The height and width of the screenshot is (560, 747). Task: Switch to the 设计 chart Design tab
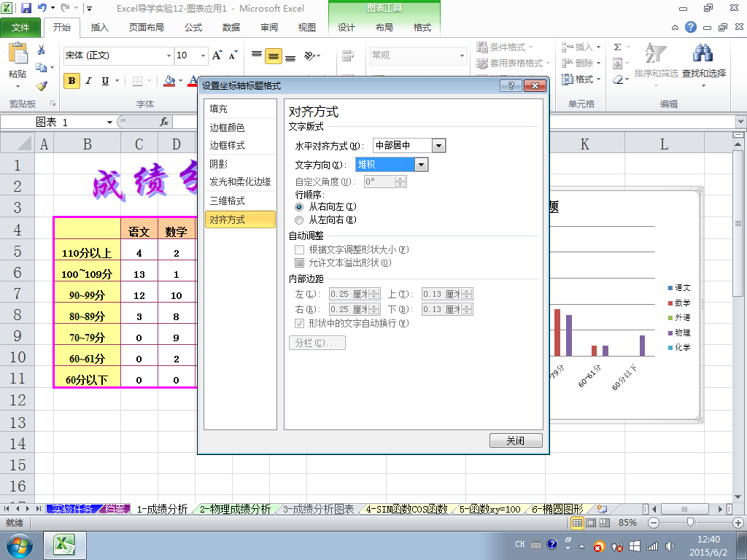[347, 28]
